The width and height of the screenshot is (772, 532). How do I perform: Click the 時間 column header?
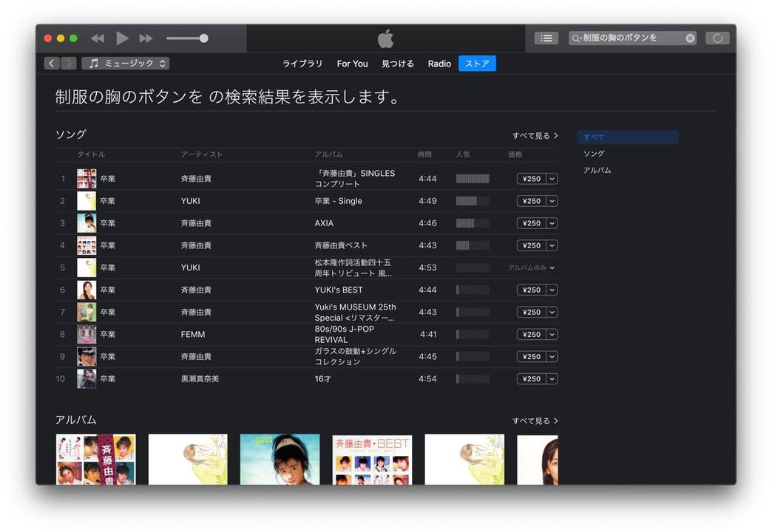pyautogui.click(x=424, y=154)
